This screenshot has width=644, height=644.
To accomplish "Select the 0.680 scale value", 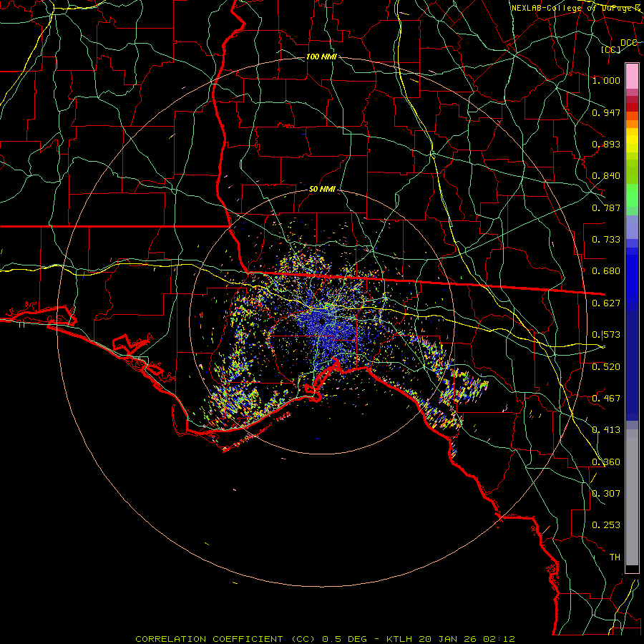I will click(x=606, y=271).
